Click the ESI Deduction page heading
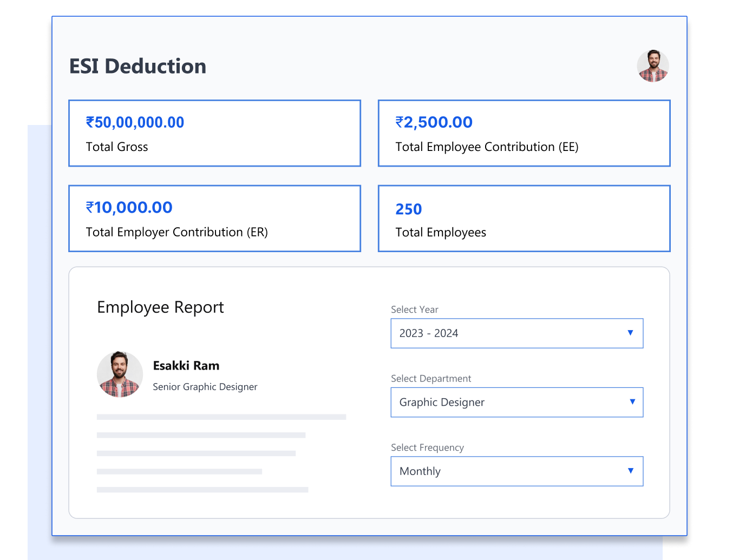Viewport: 739px width, 560px height. (x=138, y=66)
